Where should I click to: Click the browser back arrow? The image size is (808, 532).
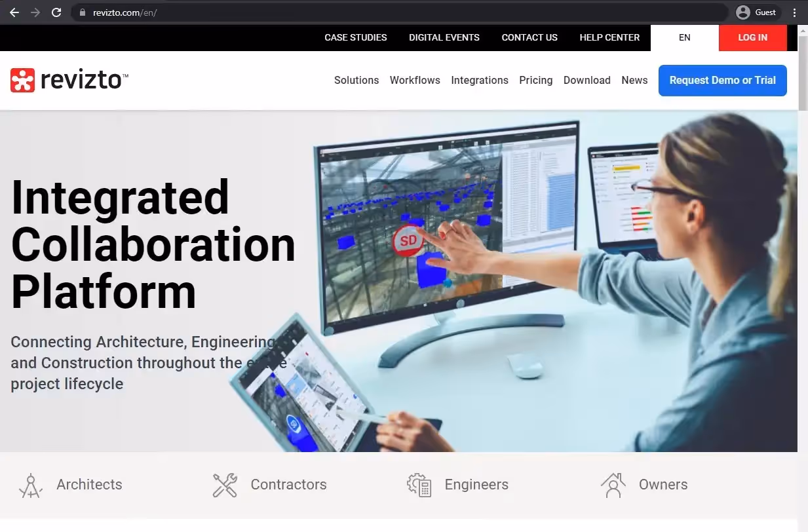pyautogui.click(x=14, y=12)
